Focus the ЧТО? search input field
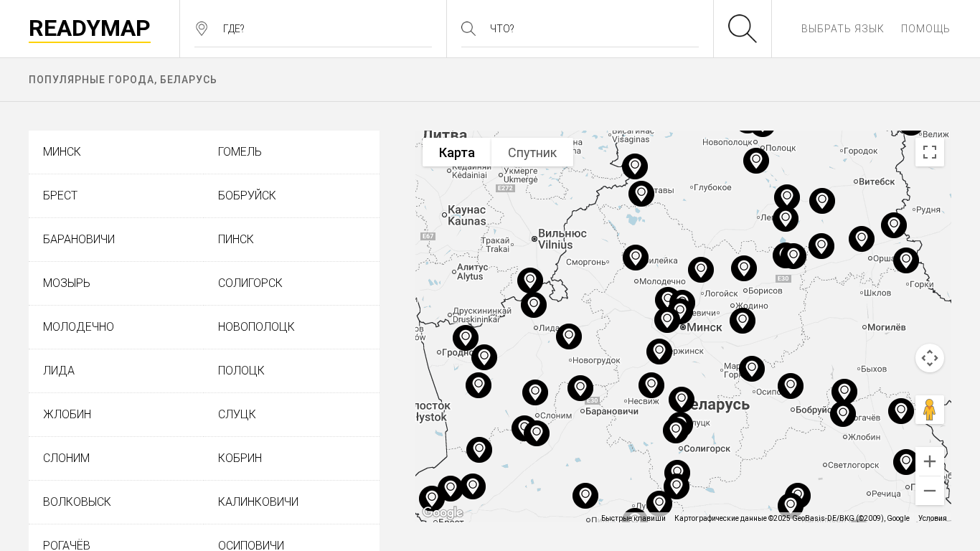Screen dimensions: 980x551 [594, 29]
